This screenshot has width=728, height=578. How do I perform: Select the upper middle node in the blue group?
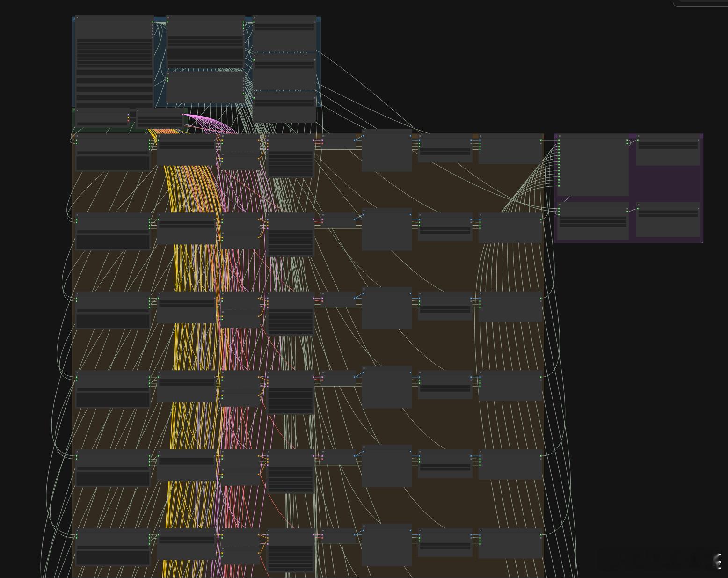206,42
